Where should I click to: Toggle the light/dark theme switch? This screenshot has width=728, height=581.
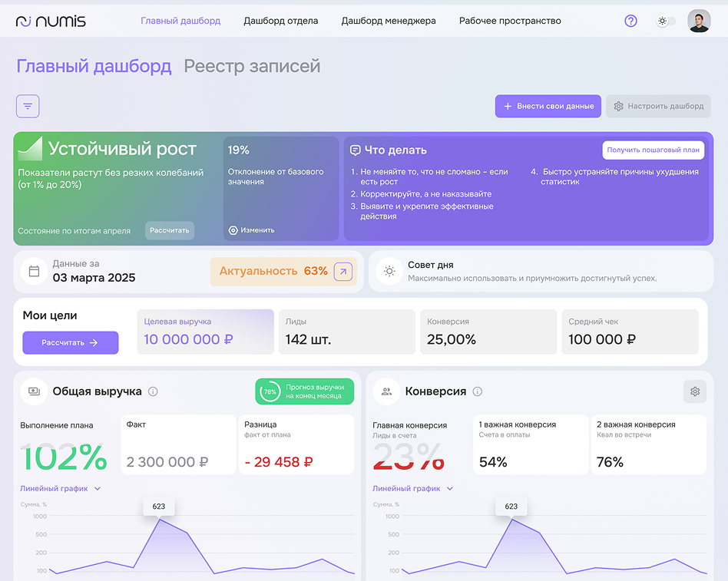click(666, 21)
